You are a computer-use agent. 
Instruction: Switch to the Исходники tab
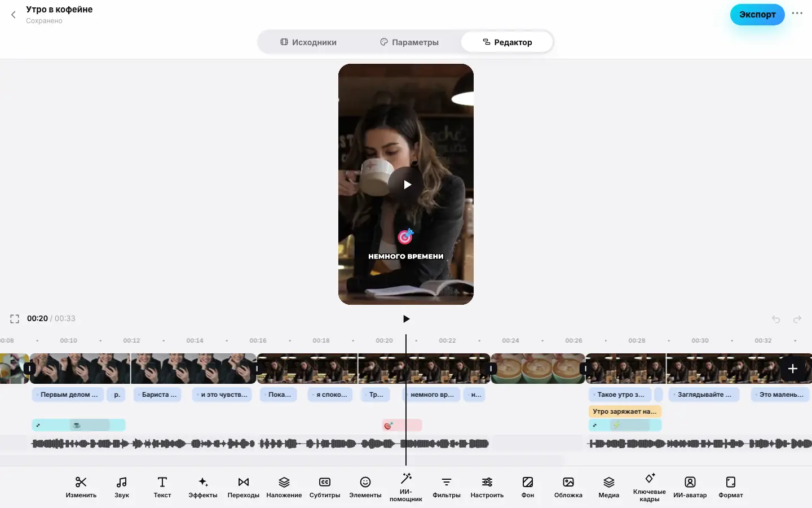pos(308,42)
